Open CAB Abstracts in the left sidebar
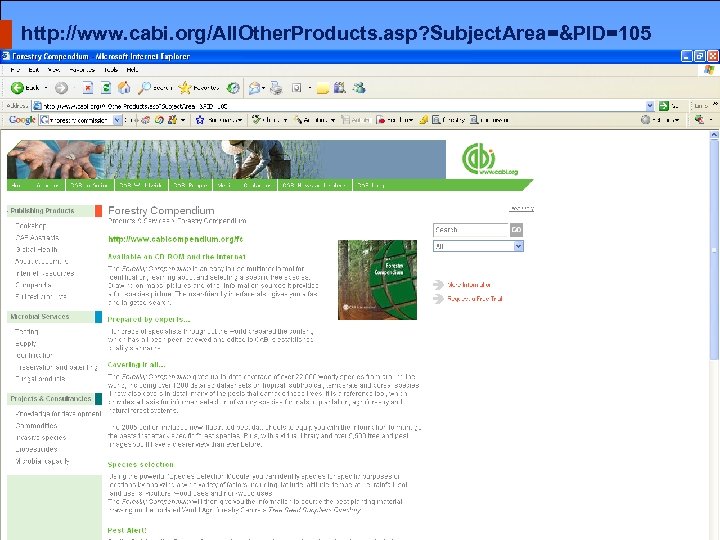The width and height of the screenshot is (720, 540). click(37, 237)
